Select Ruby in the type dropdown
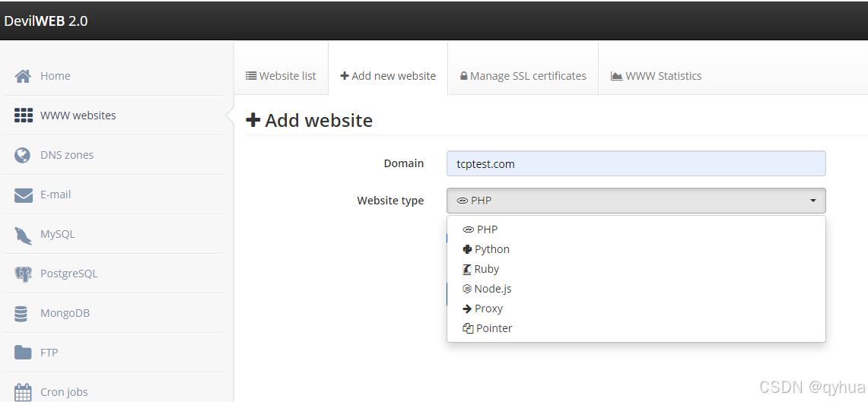This screenshot has height=402, width=868. tap(486, 269)
